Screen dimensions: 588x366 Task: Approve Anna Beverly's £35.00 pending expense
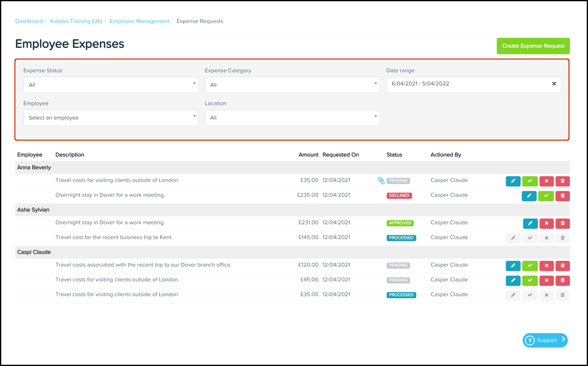coord(530,181)
